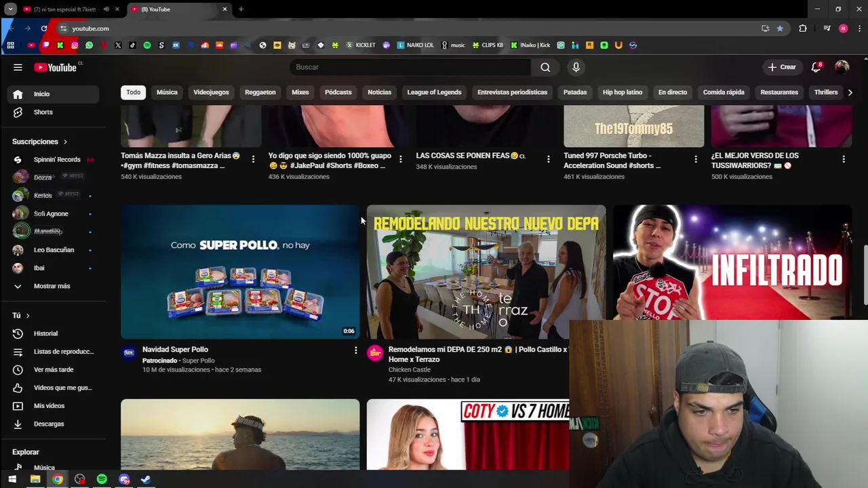The width and height of the screenshot is (868, 488).
Task: Select the En directo filter chip
Action: click(x=673, y=92)
